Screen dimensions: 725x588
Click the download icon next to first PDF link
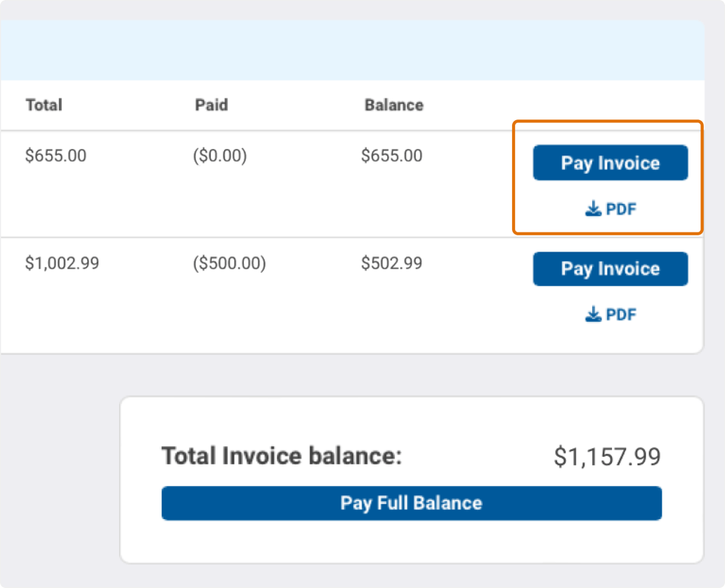click(593, 209)
